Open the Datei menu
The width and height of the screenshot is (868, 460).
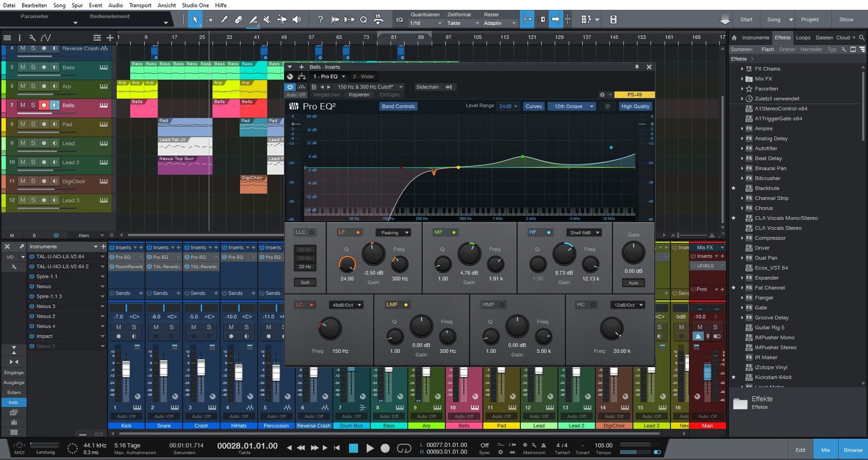coord(9,5)
